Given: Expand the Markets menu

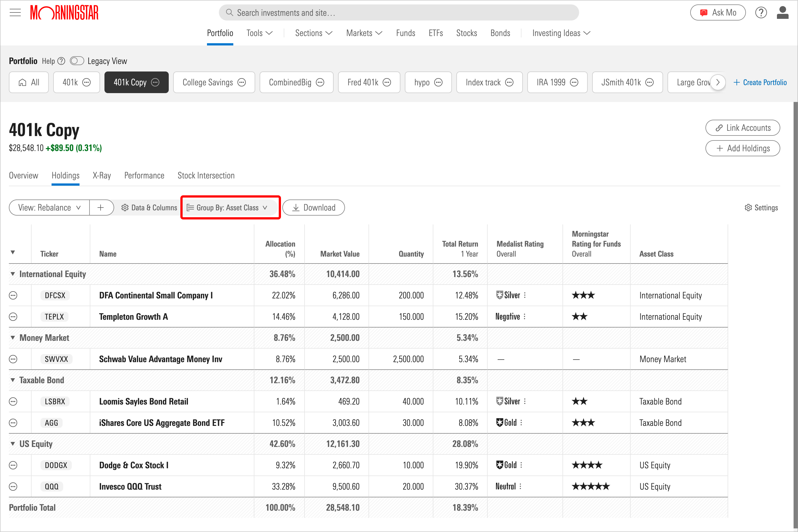Looking at the screenshot, I should (x=364, y=33).
